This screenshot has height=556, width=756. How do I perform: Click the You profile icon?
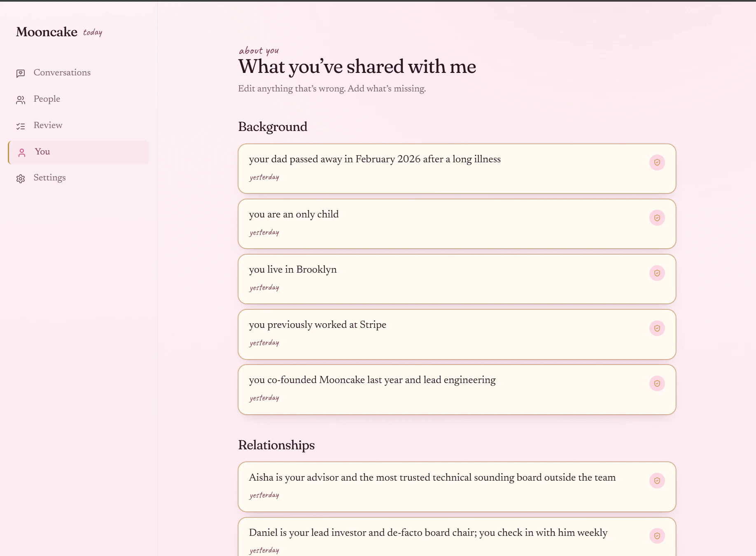coord(22,153)
